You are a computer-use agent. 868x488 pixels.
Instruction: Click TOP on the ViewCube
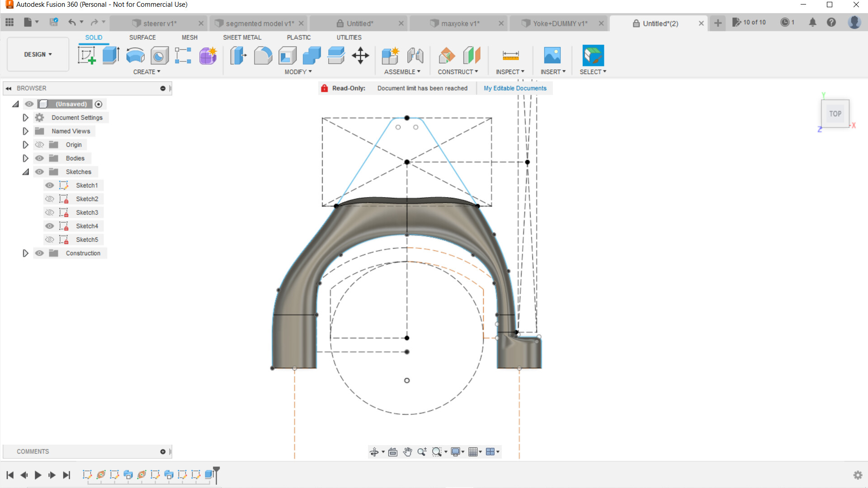[835, 113]
